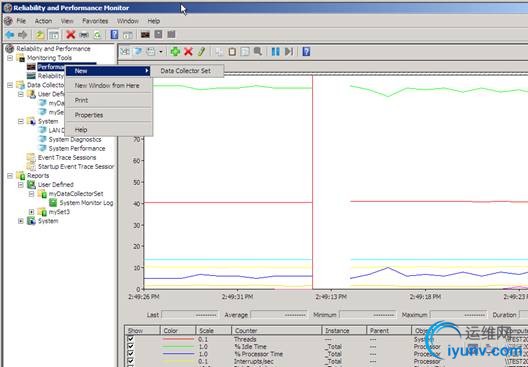Collapse the Reports tree node
The height and width of the screenshot is (367, 528).
[10, 175]
